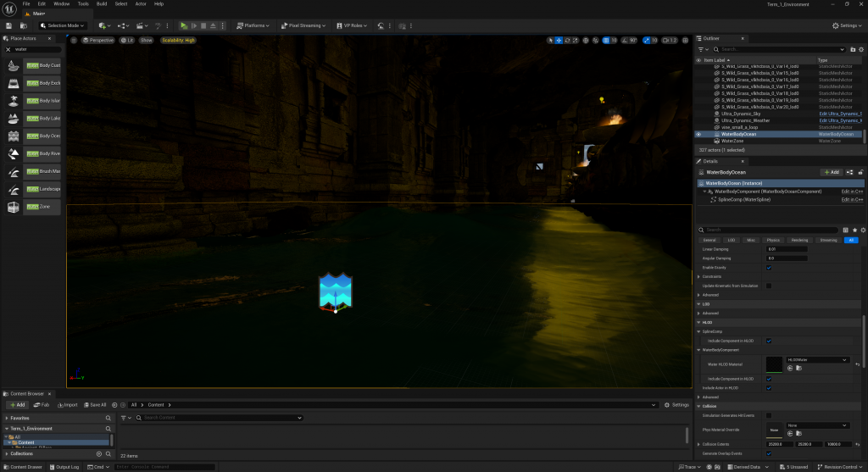Select the Water Body Custom actor icon
The height and width of the screenshot is (472, 868).
tap(14, 66)
